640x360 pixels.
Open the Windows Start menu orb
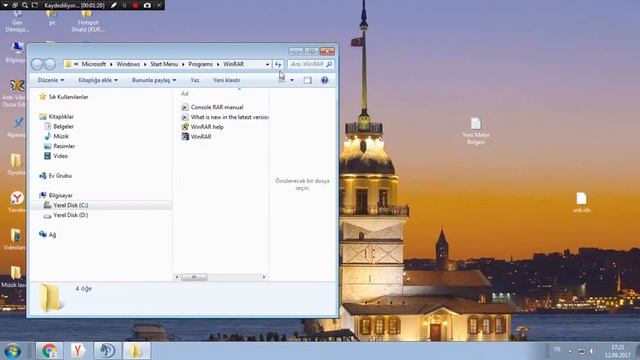[x=13, y=351]
